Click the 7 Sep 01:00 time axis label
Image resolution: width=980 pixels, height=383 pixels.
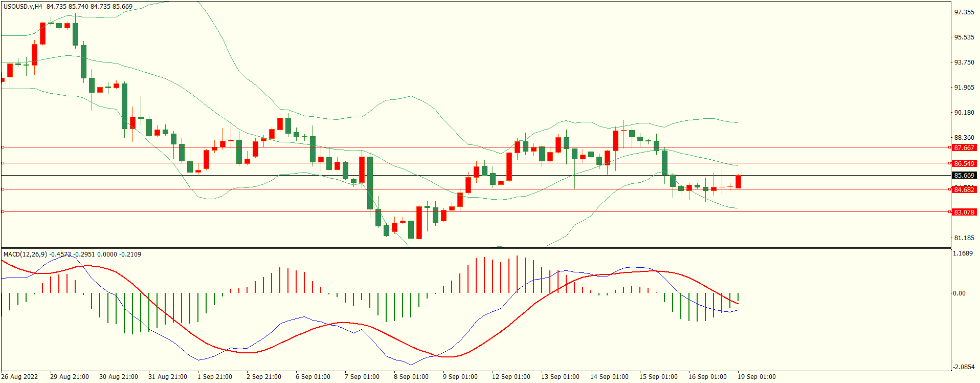pyautogui.click(x=362, y=377)
